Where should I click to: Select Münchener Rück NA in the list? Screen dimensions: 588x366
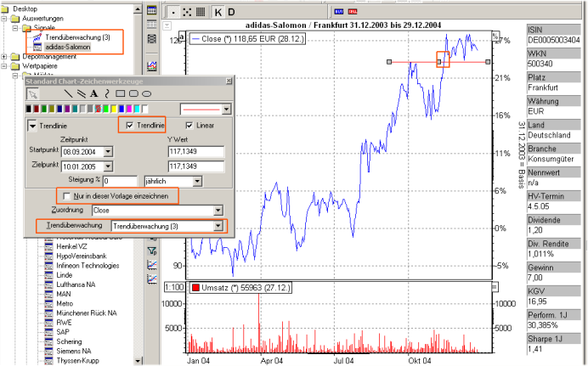coord(87,313)
